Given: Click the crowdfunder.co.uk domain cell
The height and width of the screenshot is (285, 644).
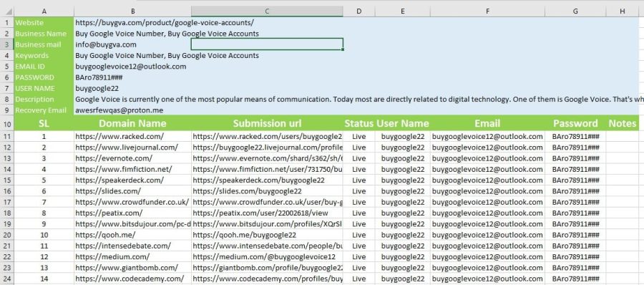Looking at the screenshot, I should click(132, 202).
